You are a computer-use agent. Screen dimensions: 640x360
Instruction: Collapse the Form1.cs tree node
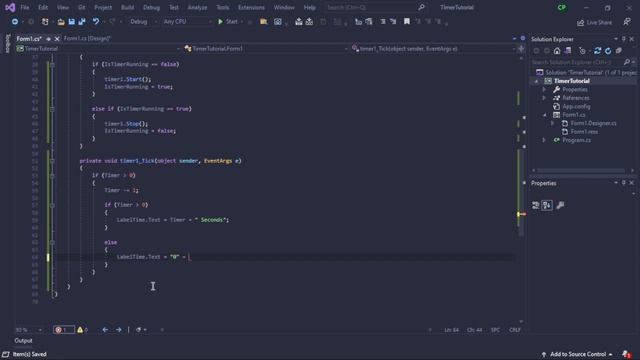pos(544,115)
